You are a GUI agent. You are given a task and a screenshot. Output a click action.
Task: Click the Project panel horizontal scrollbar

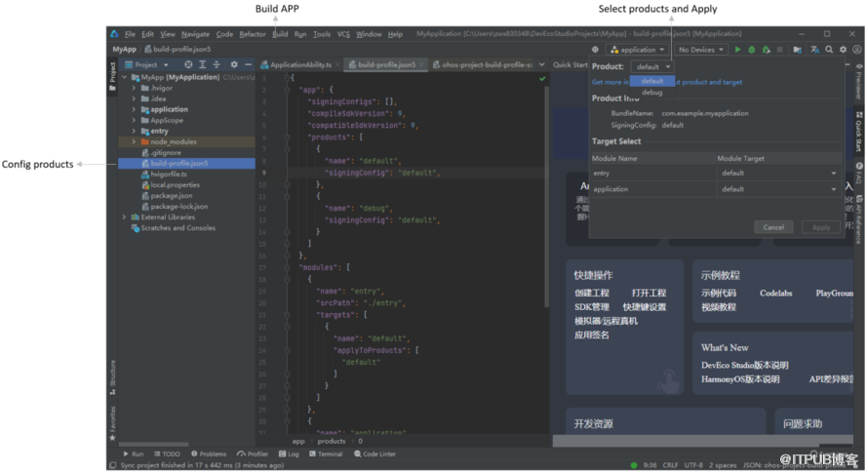(153, 445)
